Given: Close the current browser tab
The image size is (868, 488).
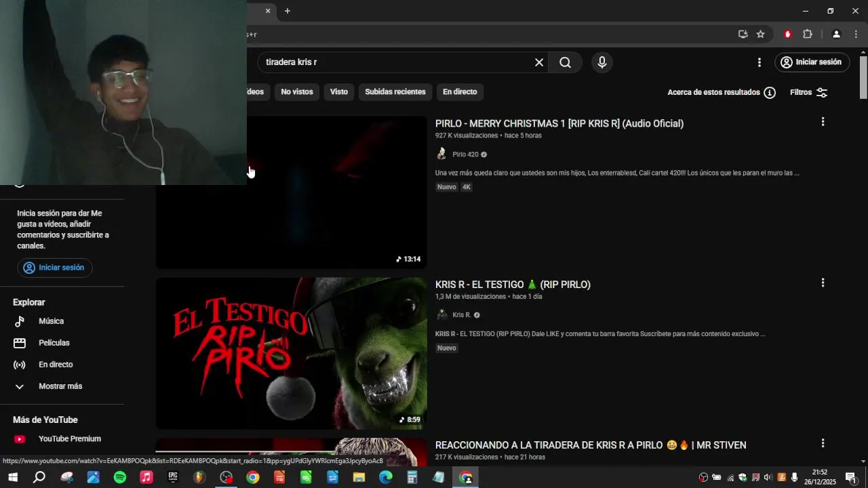Looking at the screenshot, I should (x=268, y=11).
